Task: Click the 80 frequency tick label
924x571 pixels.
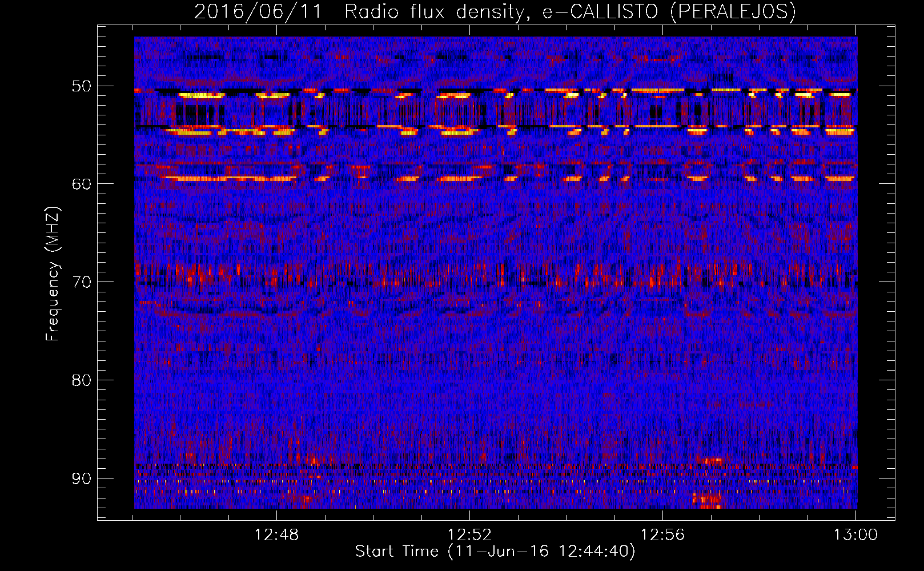Action: coord(81,380)
